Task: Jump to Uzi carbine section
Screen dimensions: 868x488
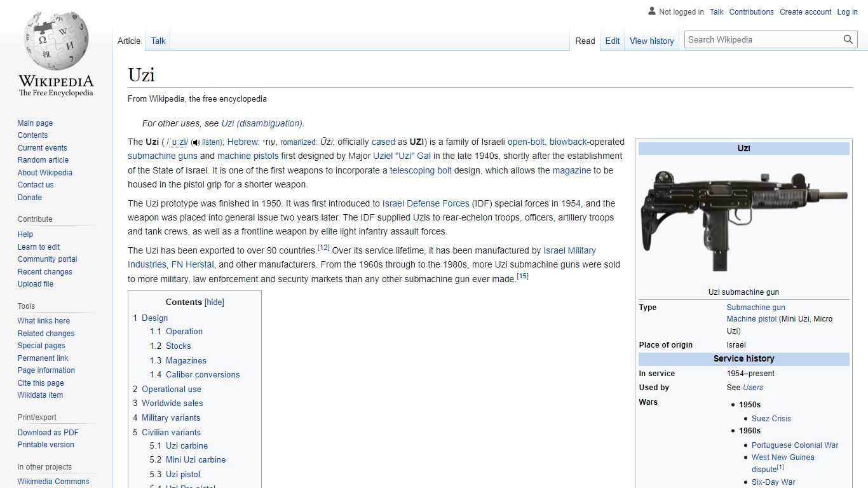Action: (x=187, y=446)
